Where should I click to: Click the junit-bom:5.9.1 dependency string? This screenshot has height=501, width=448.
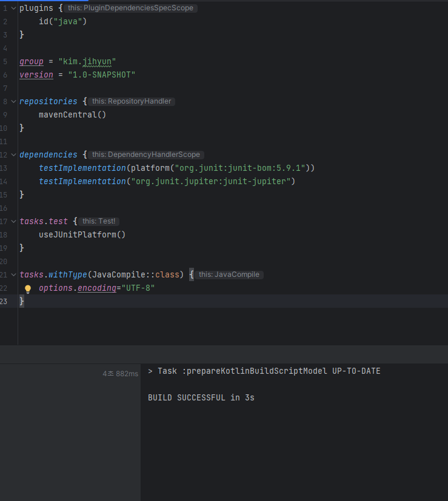pyautogui.click(x=240, y=168)
